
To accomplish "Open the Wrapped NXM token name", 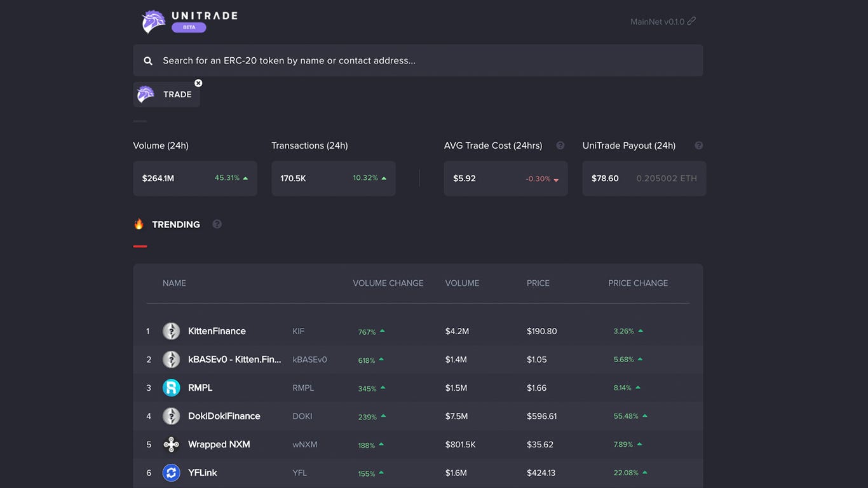I will (219, 444).
